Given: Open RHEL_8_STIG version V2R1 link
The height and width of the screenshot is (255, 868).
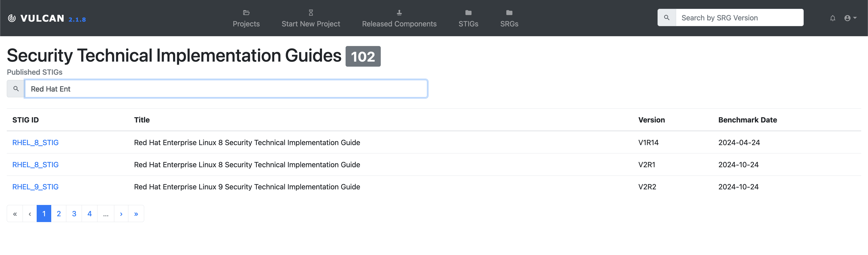Looking at the screenshot, I should coord(35,165).
